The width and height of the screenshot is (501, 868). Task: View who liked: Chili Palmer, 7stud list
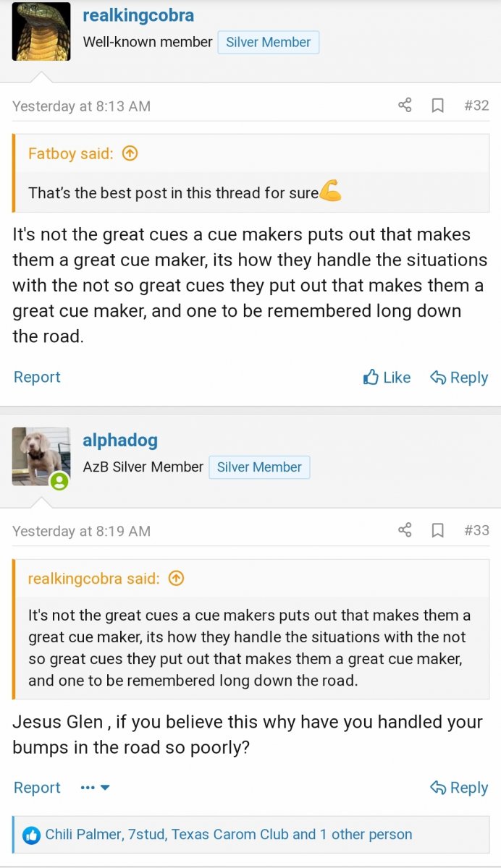(229, 835)
